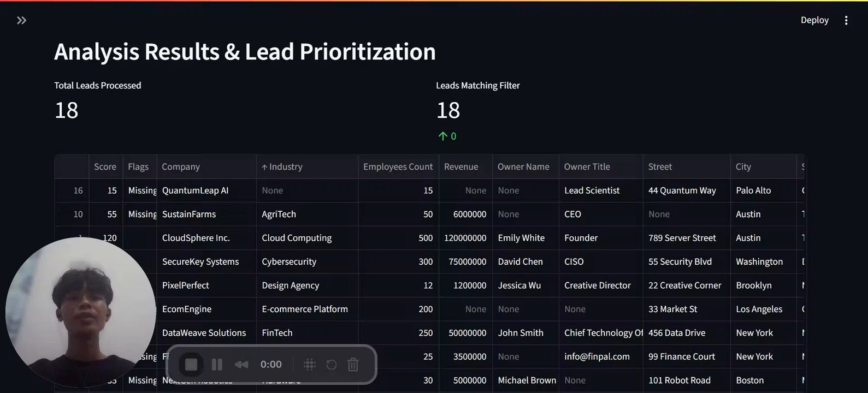Click the recording timer showing 0:00
The height and width of the screenshot is (393, 868).
coord(271,365)
